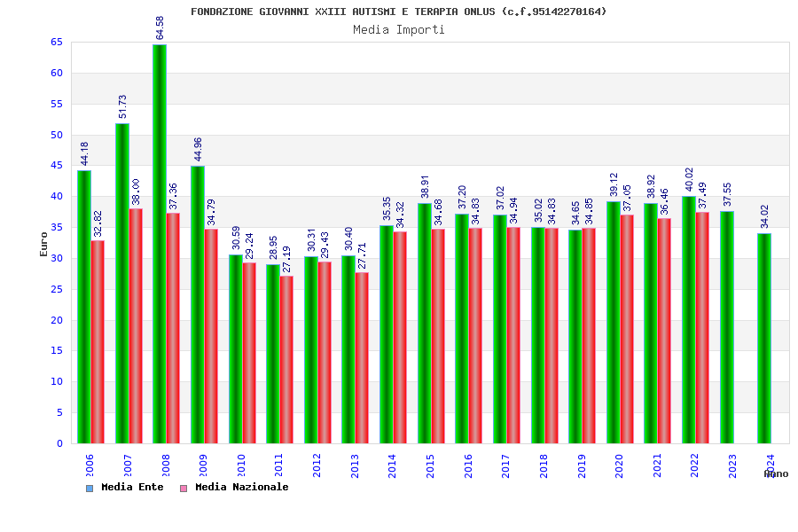798x532 pixels.
Task: Click the red 2008 bar valued 37.36
Action: [173, 328]
